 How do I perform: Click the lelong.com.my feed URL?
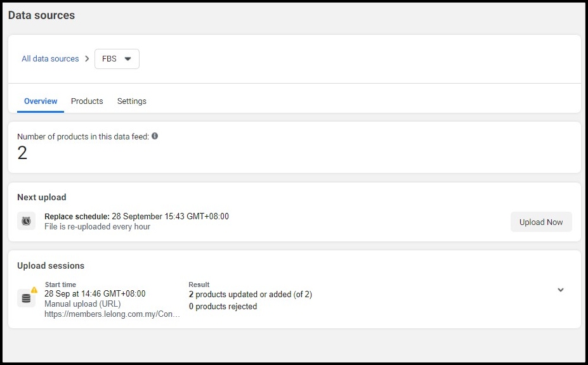112,314
